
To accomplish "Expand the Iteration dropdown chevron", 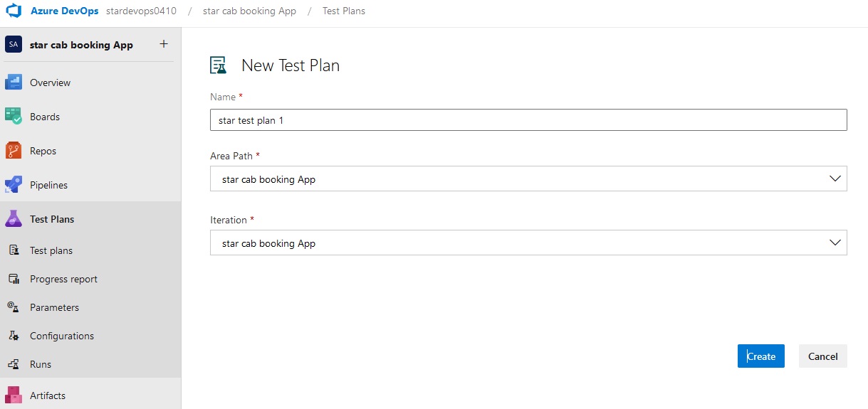I will [x=835, y=243].
